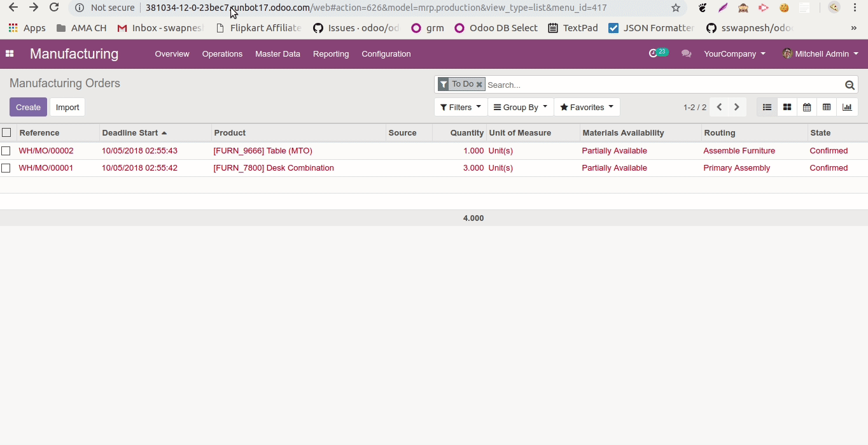Open the Graph view
This screenshot has width=868, height=445.
click(x=847, y=107)
